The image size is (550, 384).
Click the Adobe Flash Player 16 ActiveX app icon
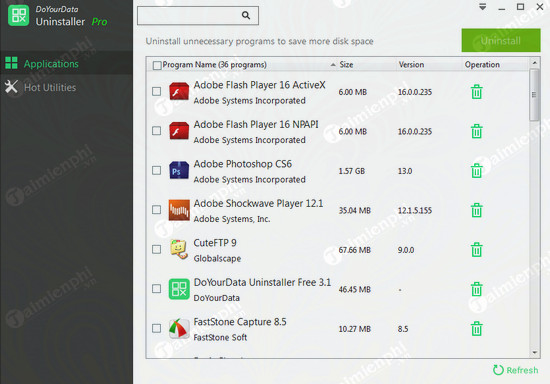tap(179, 91)
